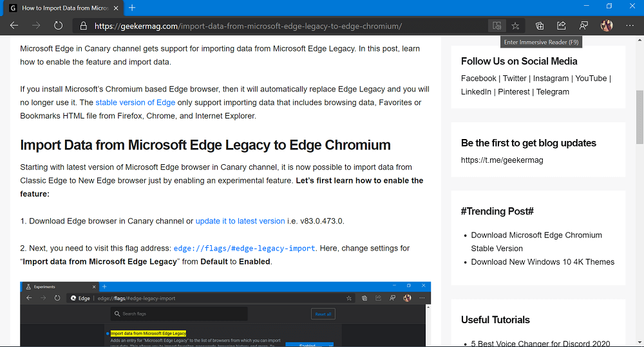This screenshot has height=347, width=644.
Task: Click the Experiments flags screenshot image
Action: pyautogui.click(x=225, y=314)
